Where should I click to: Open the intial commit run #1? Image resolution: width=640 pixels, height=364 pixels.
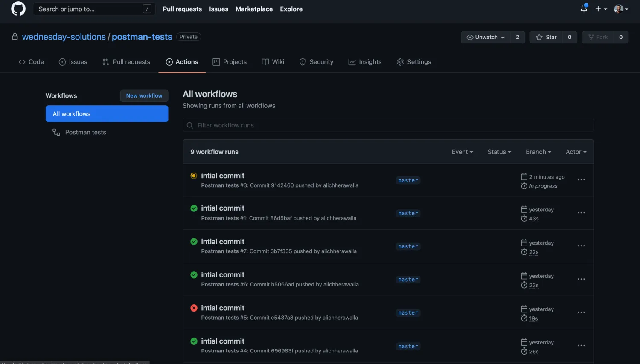(x=223, y=208)
